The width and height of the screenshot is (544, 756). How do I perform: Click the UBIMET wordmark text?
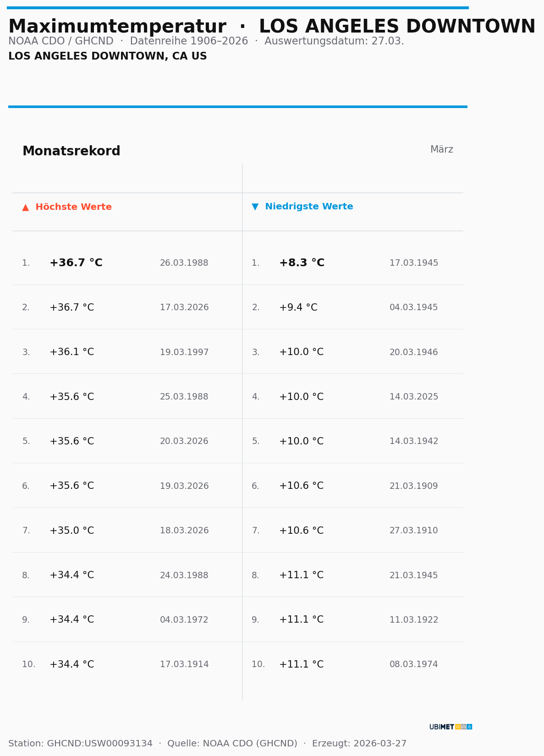441,727
